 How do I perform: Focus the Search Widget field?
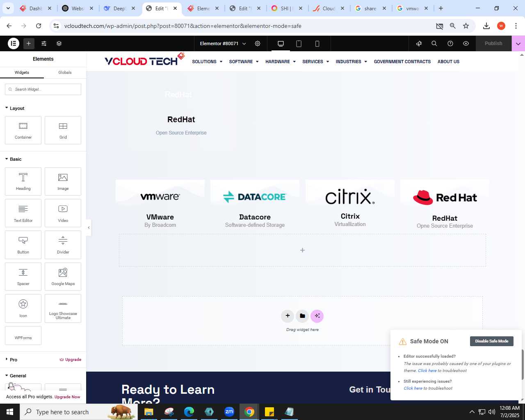[43, 89]
